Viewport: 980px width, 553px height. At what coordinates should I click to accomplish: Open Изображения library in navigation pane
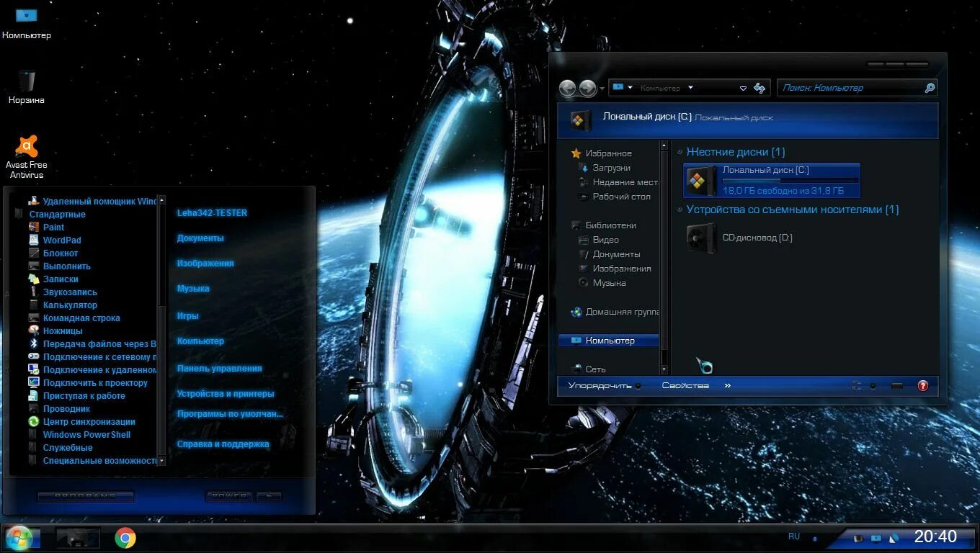point(615,269)
